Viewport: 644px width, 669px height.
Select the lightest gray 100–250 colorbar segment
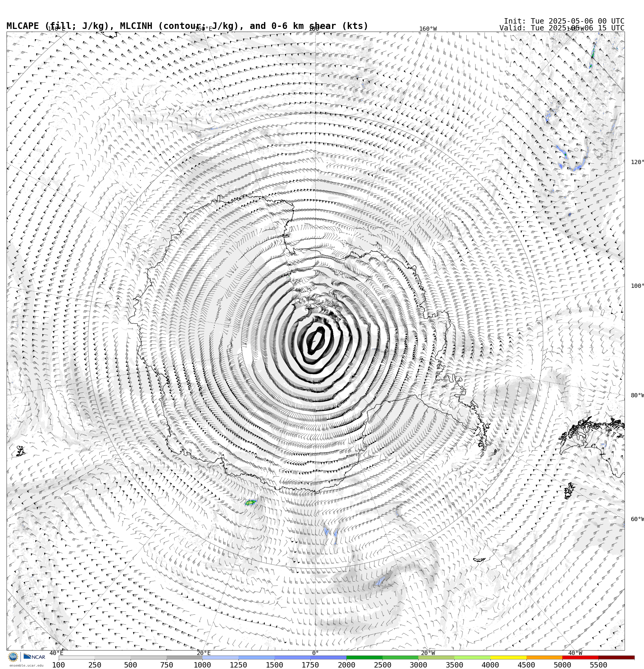76,657
